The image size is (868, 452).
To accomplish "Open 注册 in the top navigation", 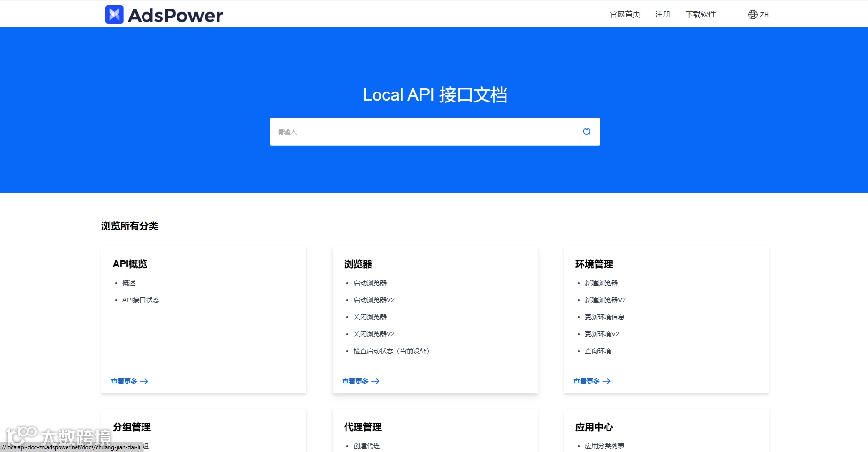I will [663, 15].
